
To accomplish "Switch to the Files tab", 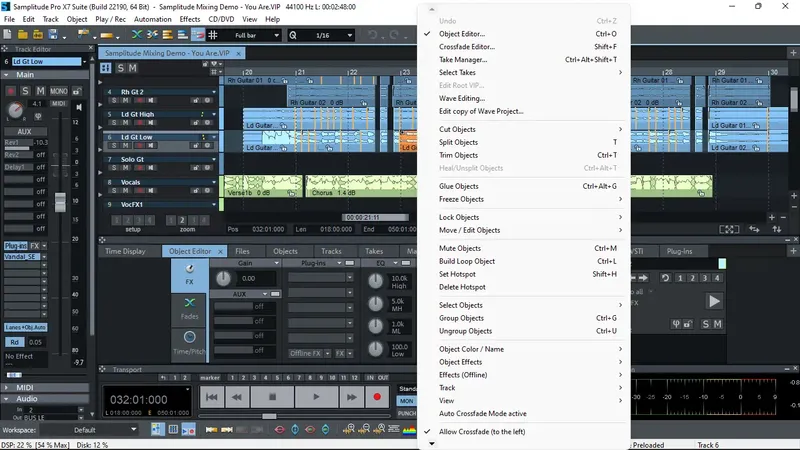I will pos(242,251).
